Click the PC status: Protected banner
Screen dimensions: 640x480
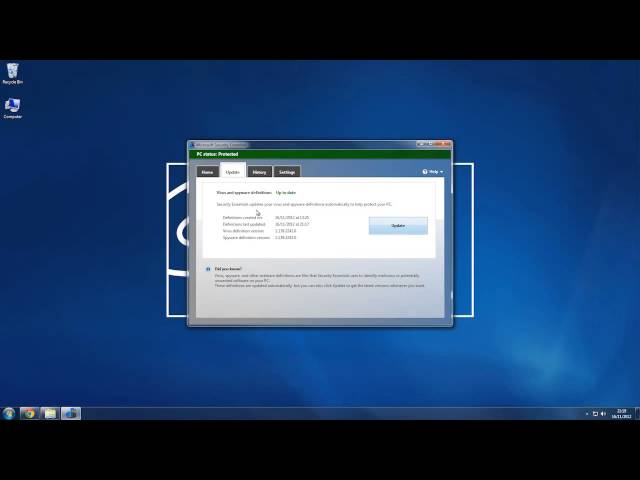pyautogui.click(x=320, y=154)
